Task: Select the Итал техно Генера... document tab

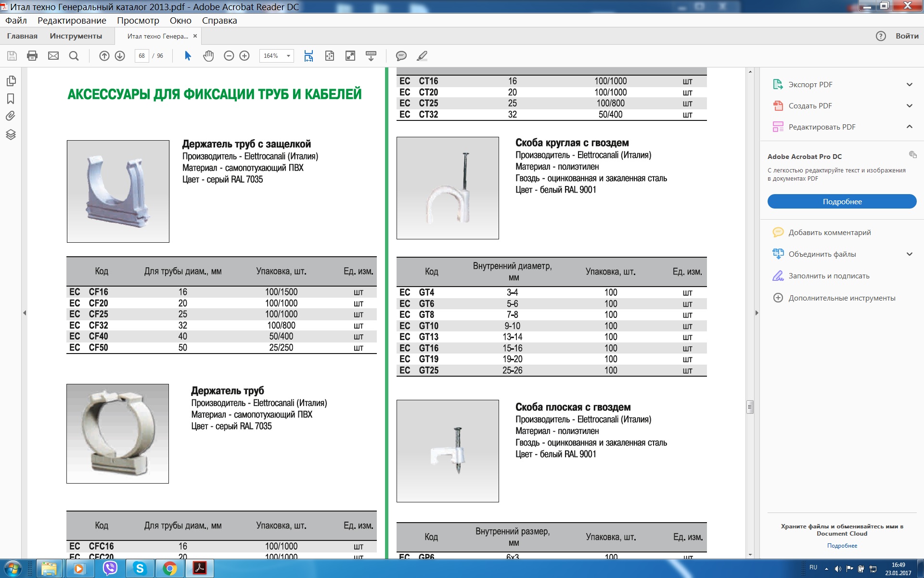Action: click(157, 36)
